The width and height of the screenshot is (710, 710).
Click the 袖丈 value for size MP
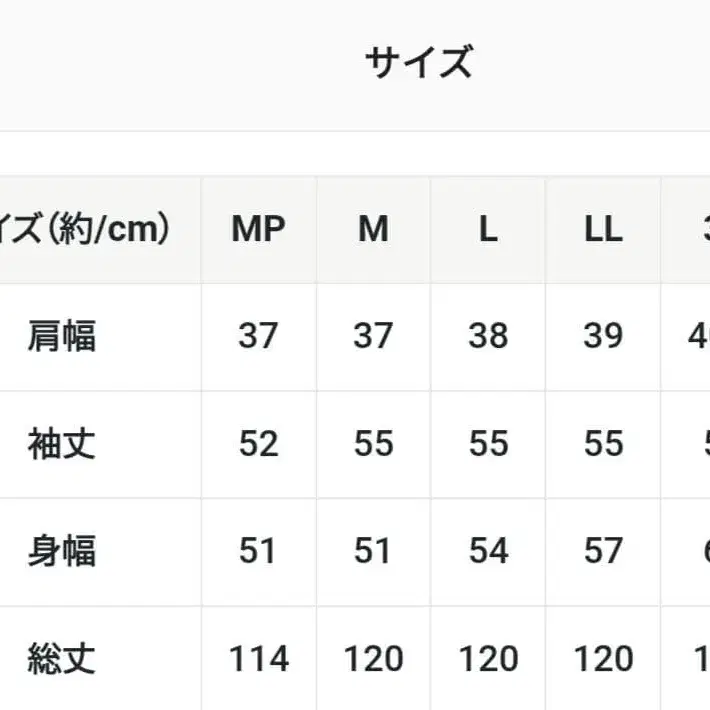(x=258, y=443)
